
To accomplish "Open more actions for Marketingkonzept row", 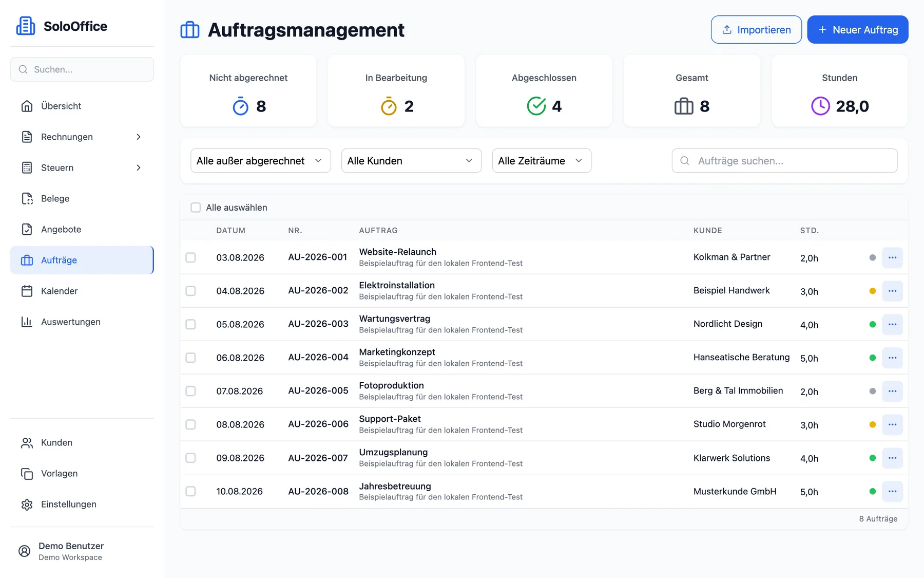I will pyautogui.click(x=893, y=358).
